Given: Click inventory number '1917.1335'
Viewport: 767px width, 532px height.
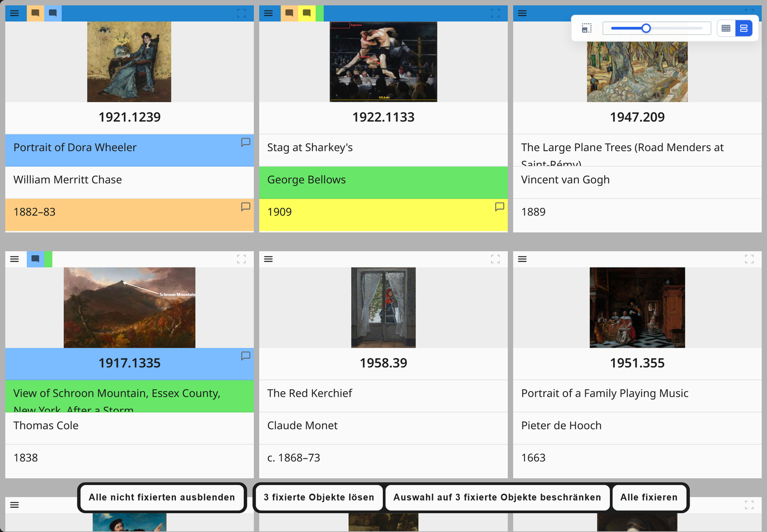Looking at the screenshot, I should click(130, 363).
